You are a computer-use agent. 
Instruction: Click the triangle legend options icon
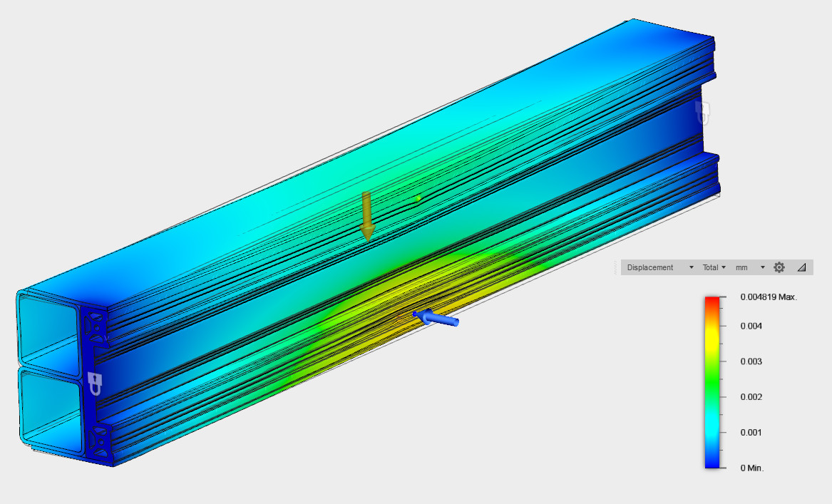(x=802, y=267)
